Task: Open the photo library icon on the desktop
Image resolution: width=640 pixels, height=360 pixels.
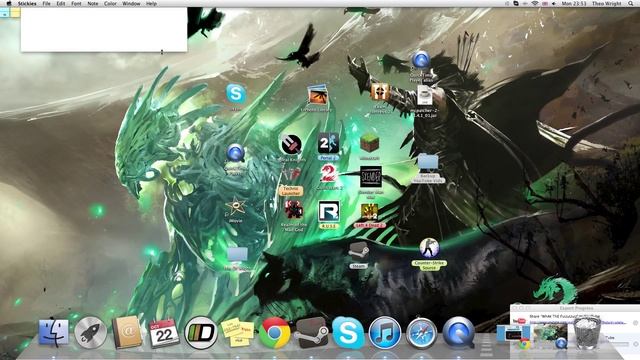Action: click(317, 95)
